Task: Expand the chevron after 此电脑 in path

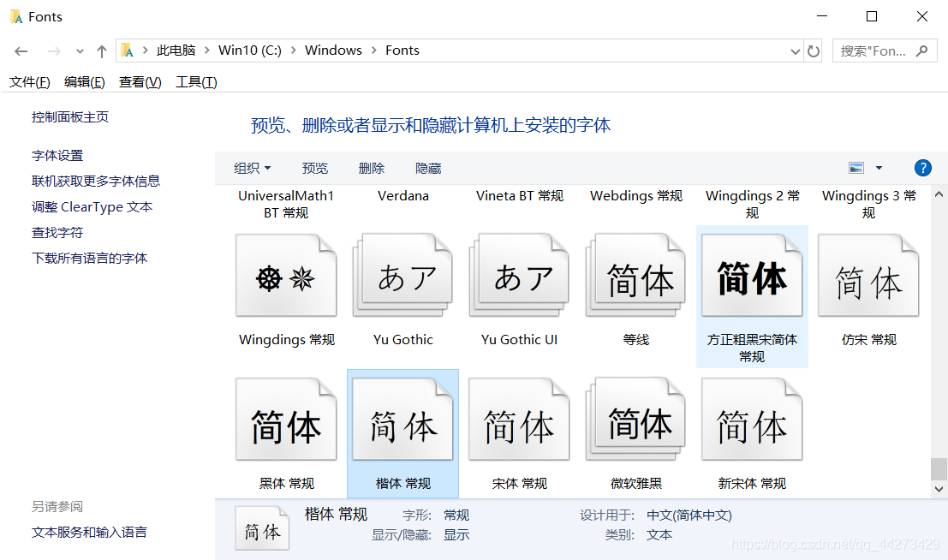Action: pos(206,51)
